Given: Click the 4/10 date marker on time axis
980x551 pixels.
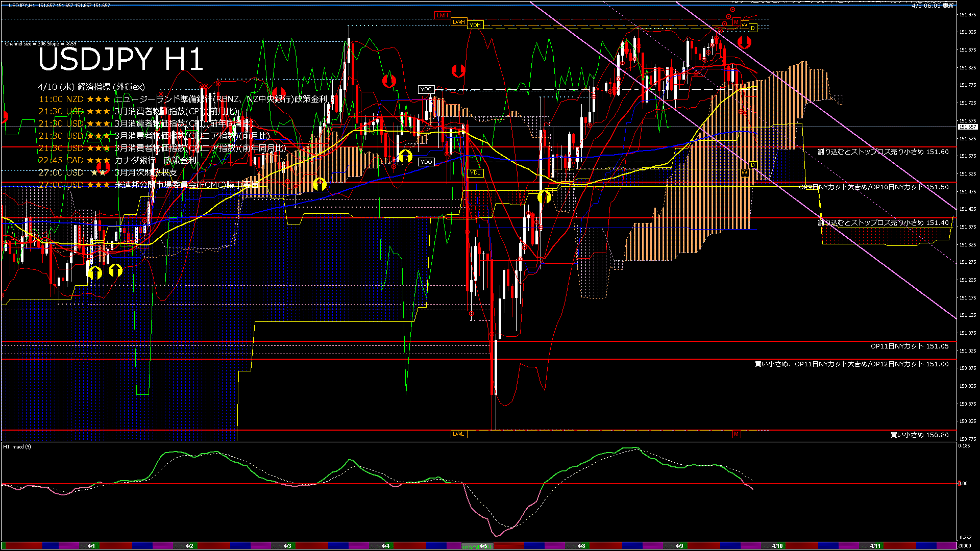Looking at the screenshot, I should [x=777, y=546].
